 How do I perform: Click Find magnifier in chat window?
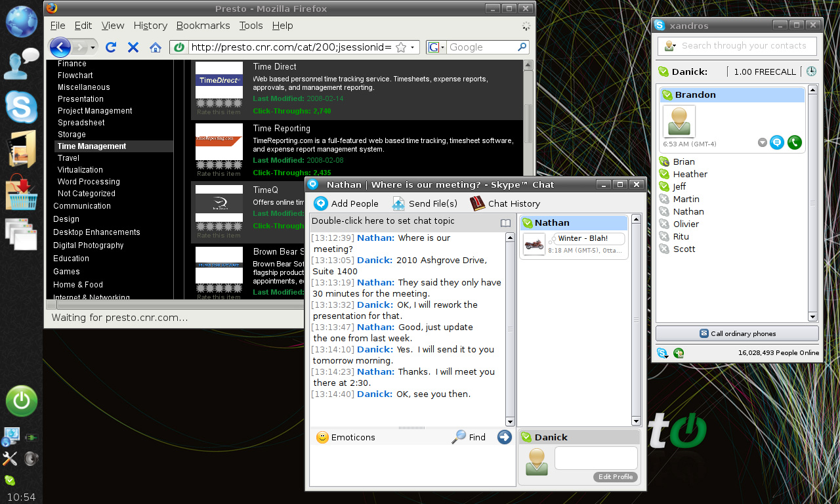[459, 437]
